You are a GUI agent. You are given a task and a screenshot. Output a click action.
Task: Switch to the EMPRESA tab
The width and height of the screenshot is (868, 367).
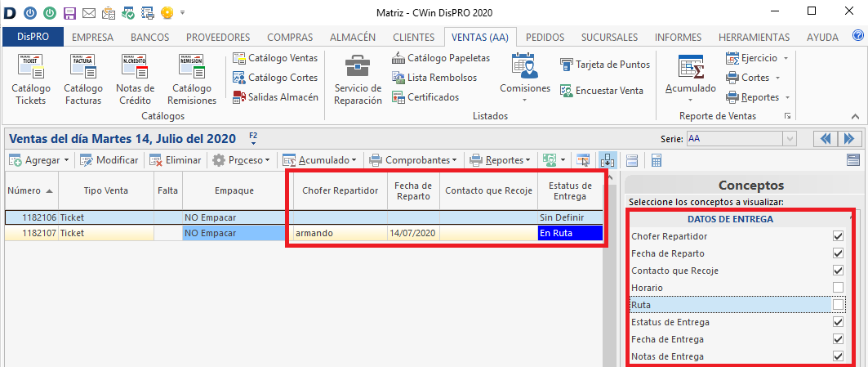point(93,37)
